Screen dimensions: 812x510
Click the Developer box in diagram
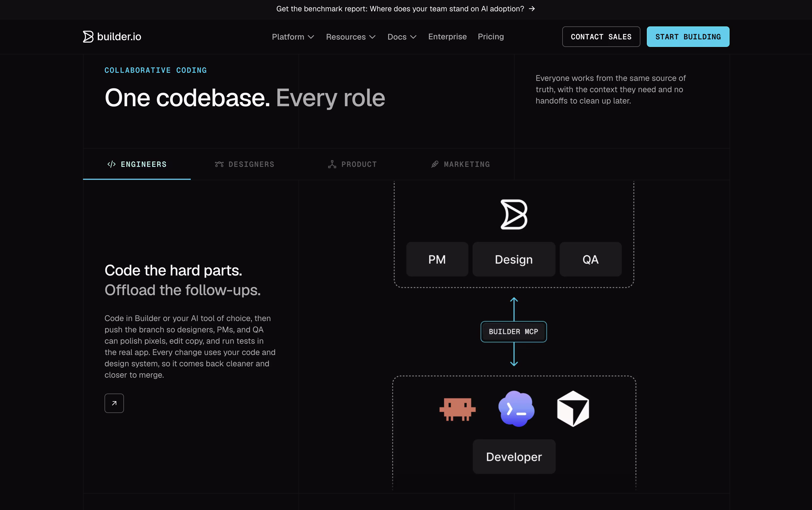[514, 457]
